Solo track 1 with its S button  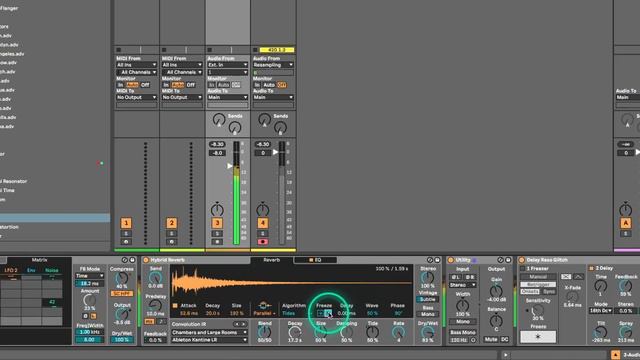pos(126,234)
